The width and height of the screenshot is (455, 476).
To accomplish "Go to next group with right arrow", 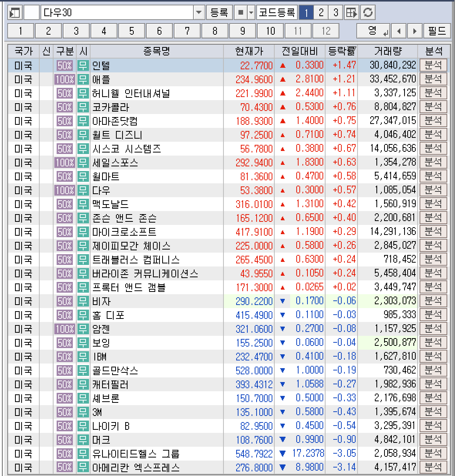I will [415, 31].
